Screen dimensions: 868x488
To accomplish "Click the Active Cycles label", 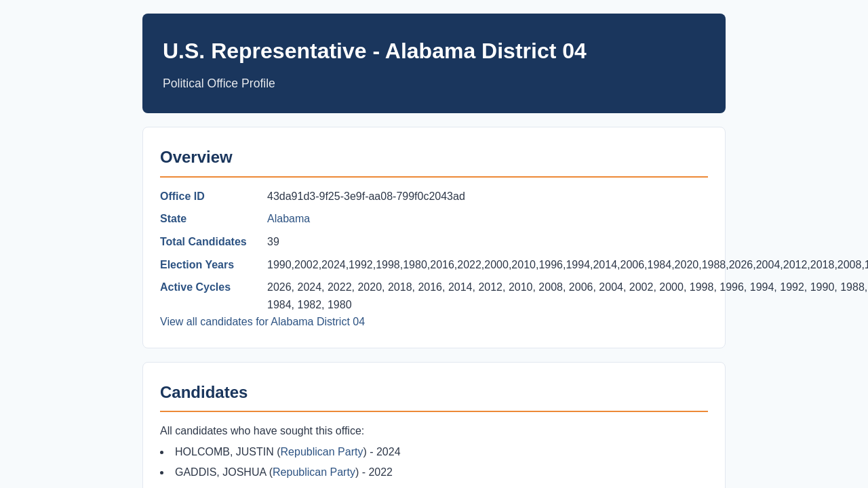I will pyautogui.click(x=195, y=287).
